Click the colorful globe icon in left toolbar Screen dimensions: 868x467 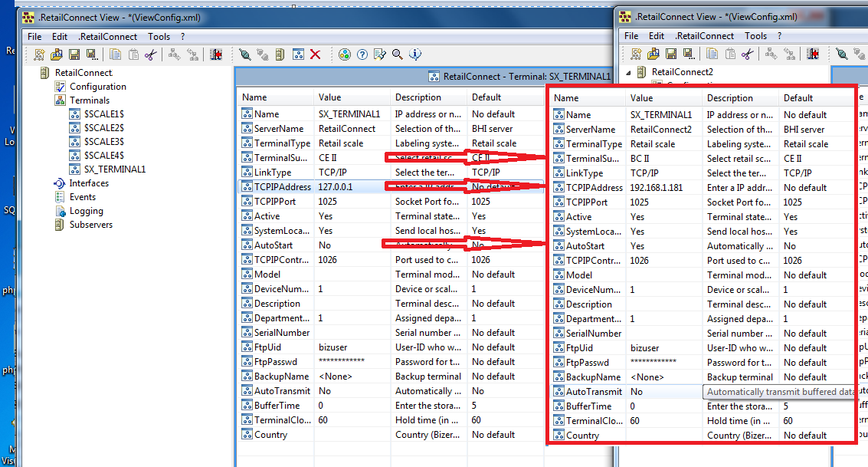pyautogui.click(x=344, y=54)
